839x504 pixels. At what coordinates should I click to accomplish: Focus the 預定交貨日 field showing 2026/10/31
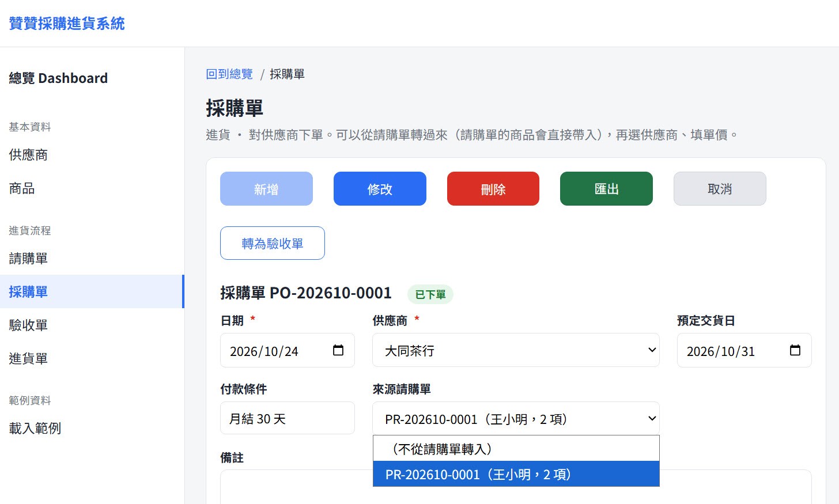point(744,350)
